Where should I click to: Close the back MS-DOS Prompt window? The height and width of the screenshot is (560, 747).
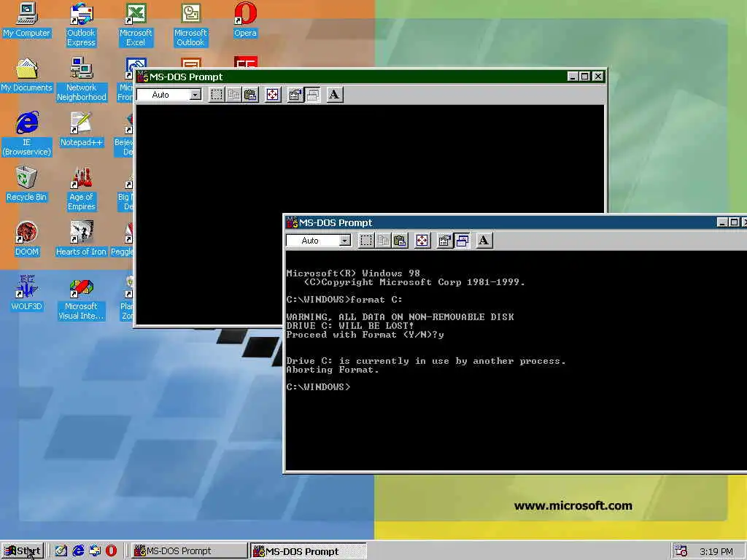[x=598, y=77]
